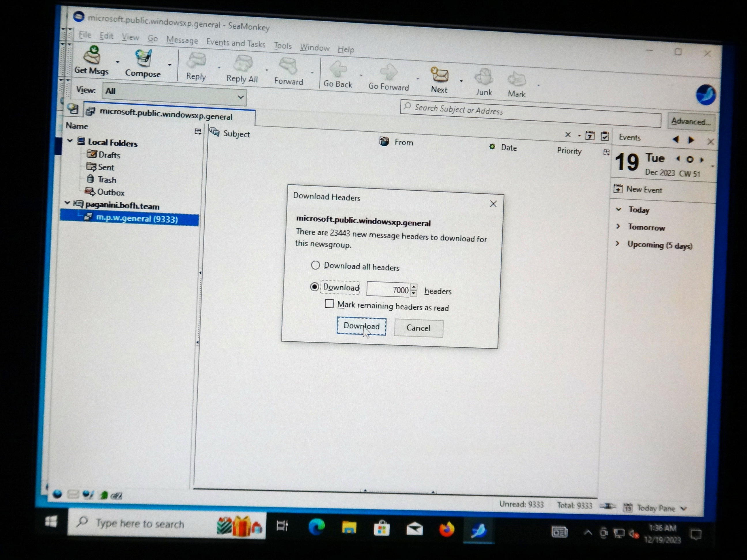Image resolution: width=747 pixels, height=560 pixels.
Task: Open Composer from status bar component icon
Action: [x=88, y=495]
